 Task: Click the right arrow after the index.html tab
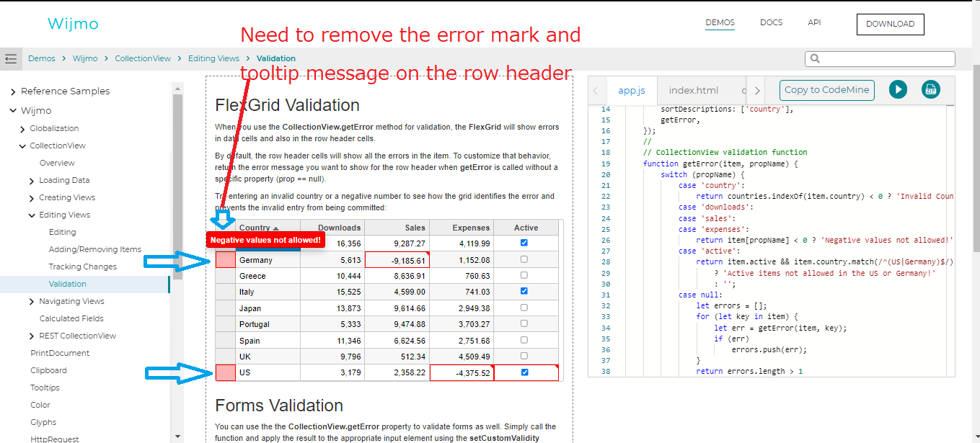click(756, 91)
